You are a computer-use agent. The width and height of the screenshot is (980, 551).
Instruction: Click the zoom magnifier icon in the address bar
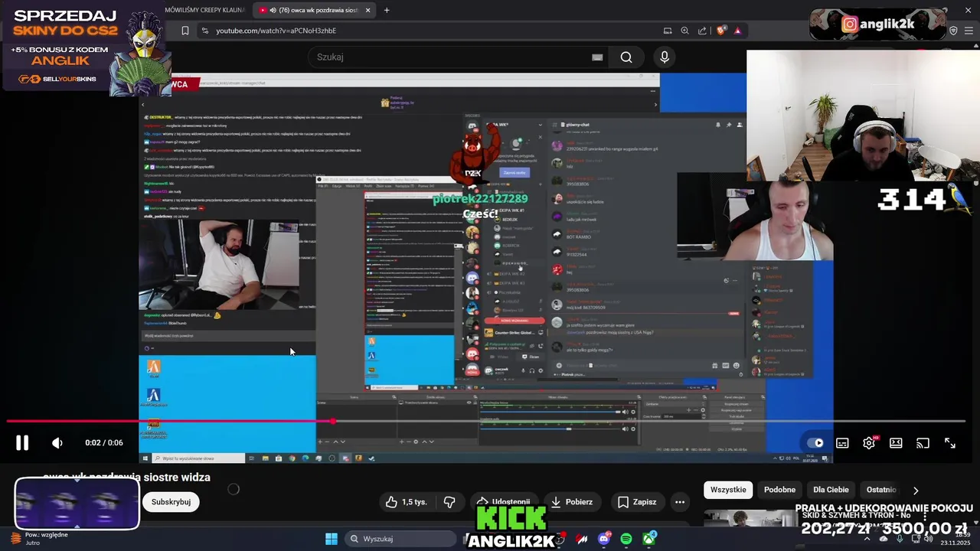685,31
